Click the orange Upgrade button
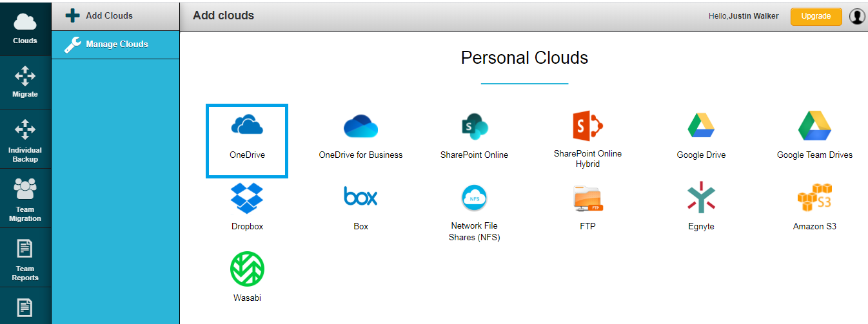Viewport: 868px width, 324px height. tap(816, 16)
